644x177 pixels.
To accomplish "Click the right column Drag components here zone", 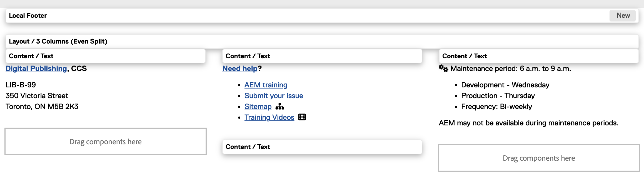I will tap(538, 158).
